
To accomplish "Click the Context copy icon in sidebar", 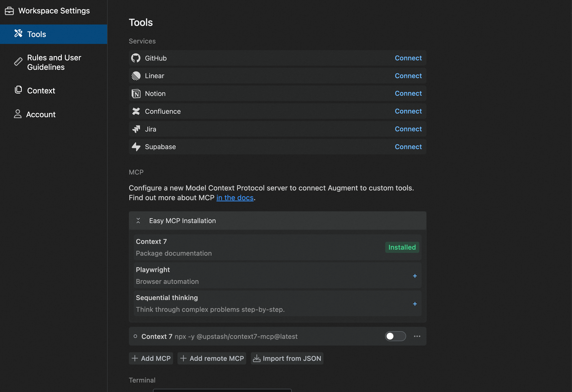I will click(x=18, y=90).
